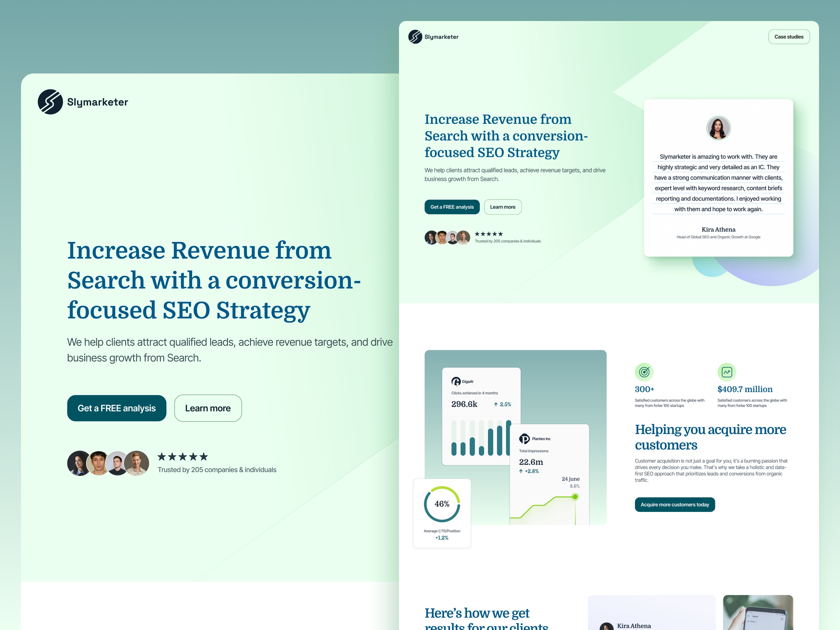This screenshot has width=840, height=630.
Task: Select the small Learn more button
Action: tap(502, 207)
